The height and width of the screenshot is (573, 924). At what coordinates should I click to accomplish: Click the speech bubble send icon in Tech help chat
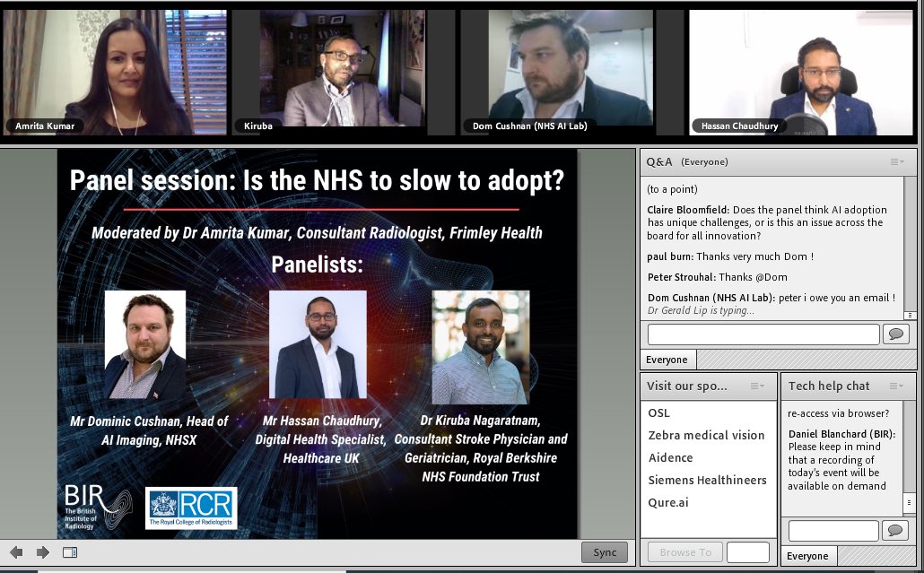point(896,530)
